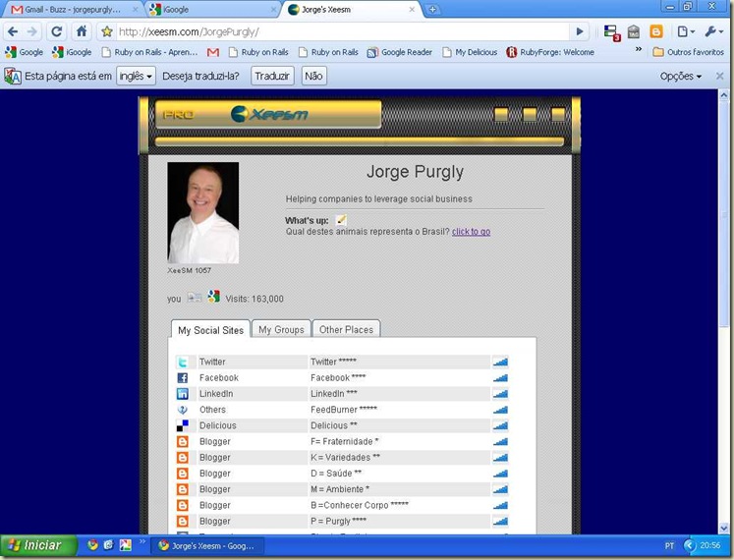Image resolution: width=734 pixels, height=560 pixels.
Task: Open the Opções dropdown in translate bar
Action: (x=681, y=76)
